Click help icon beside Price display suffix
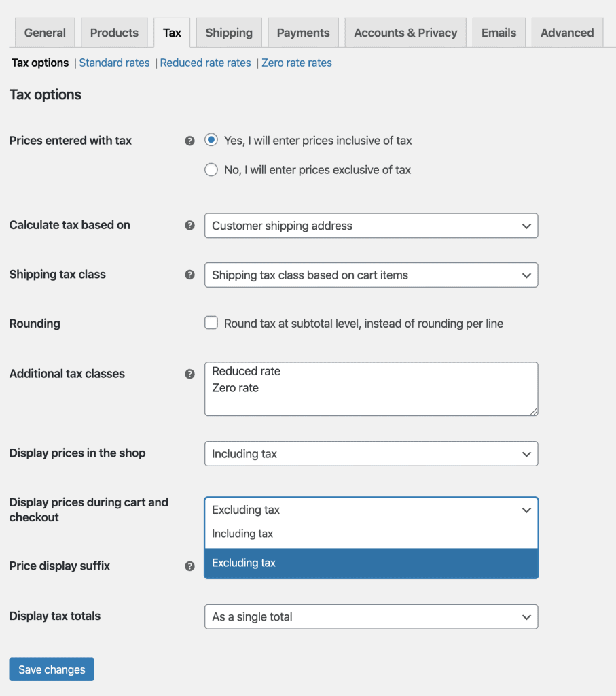 click(190, 566)
